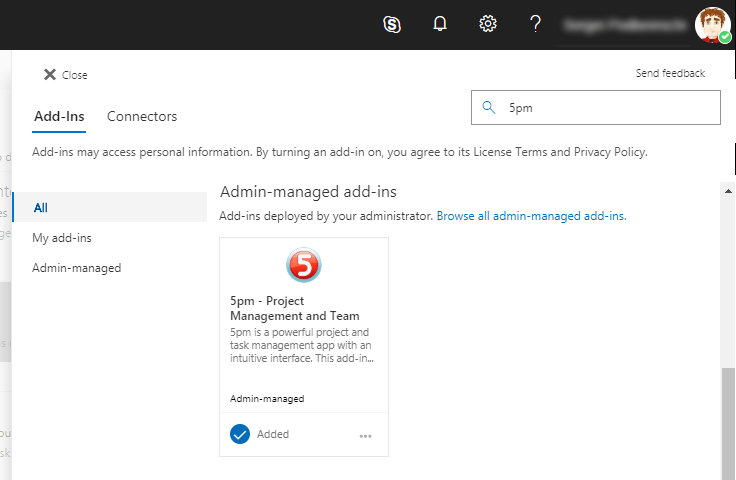This screenshot has height=480, width=736.
Task: Click the red 5pm add-in logo
Action: [304, 265]
